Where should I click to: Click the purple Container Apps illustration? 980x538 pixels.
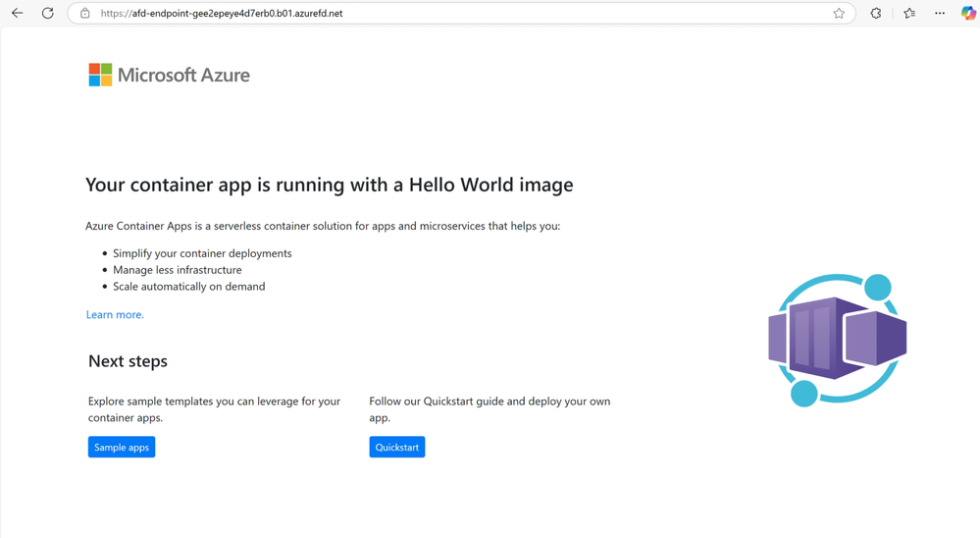tap(838, 340)
